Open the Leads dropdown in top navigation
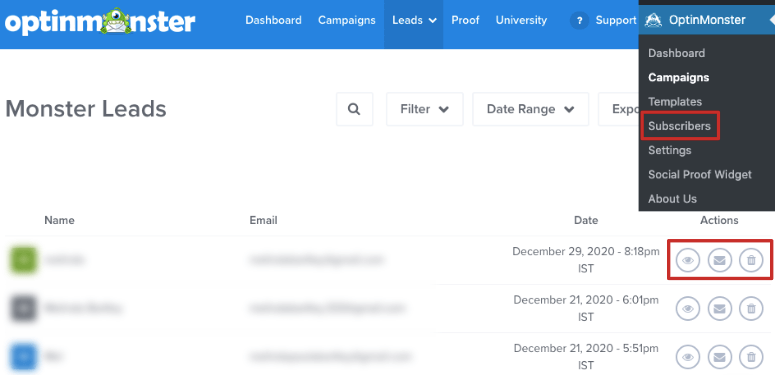775x375 pixels. pyautogui.click(x=414, y=21)
